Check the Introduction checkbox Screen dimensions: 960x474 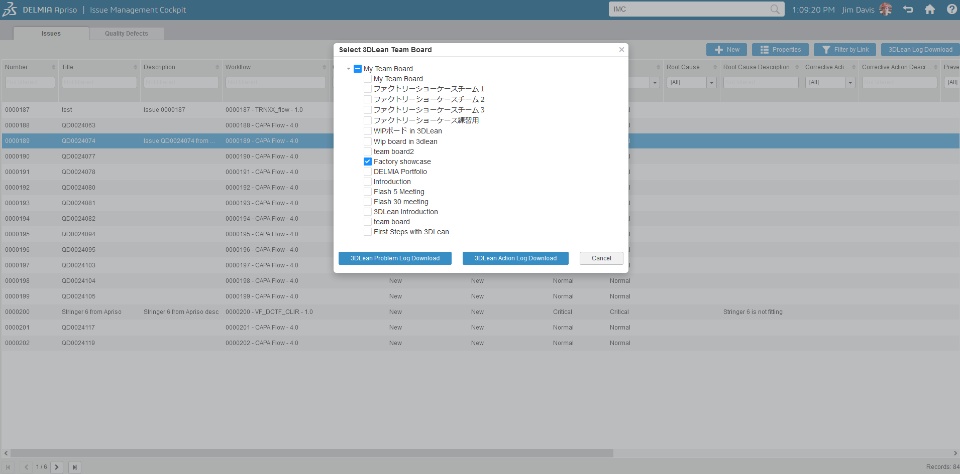point(367,182)
